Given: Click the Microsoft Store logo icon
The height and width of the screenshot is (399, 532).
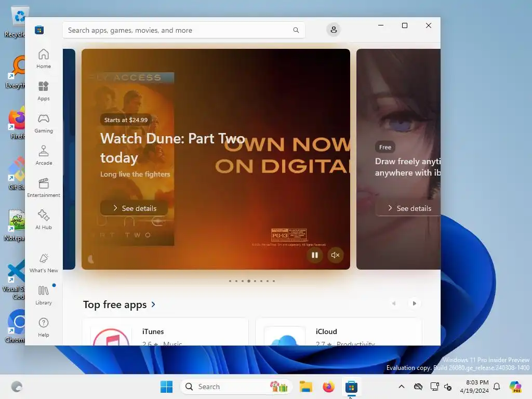Looking at the screenshot, I should click(39, 30).
